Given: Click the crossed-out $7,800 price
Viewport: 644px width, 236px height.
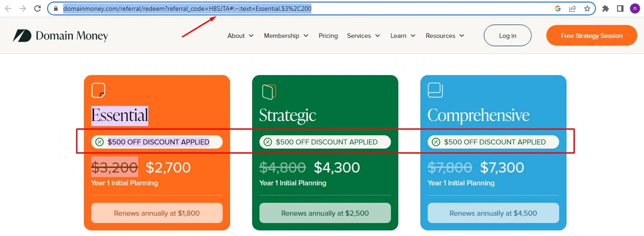Looking at the screenshot, I should pyautogui.click(x=450, y=167).
